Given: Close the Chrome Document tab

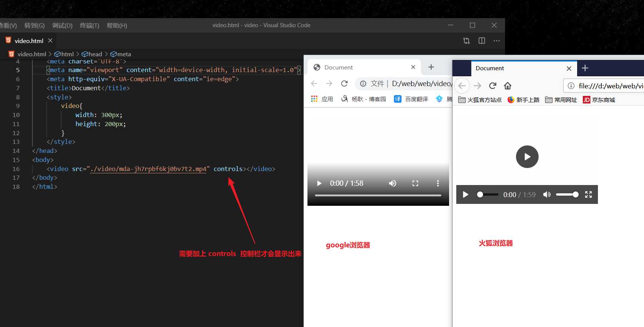Looking at the screenshot, I should pyautogui.click(x=413, y=67).
